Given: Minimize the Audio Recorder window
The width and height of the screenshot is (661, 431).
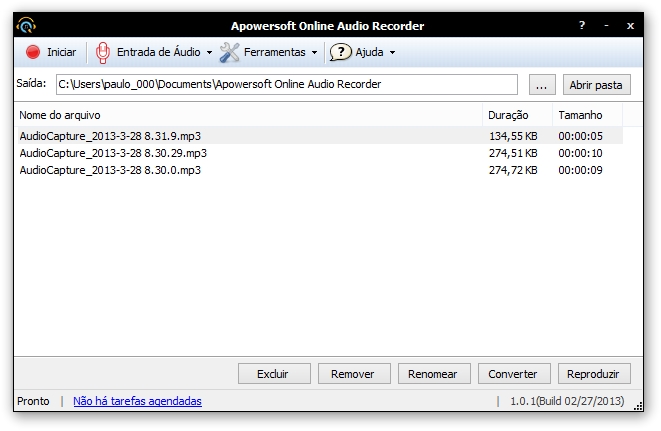Looking at the screenshot, I should pos(606,26).
